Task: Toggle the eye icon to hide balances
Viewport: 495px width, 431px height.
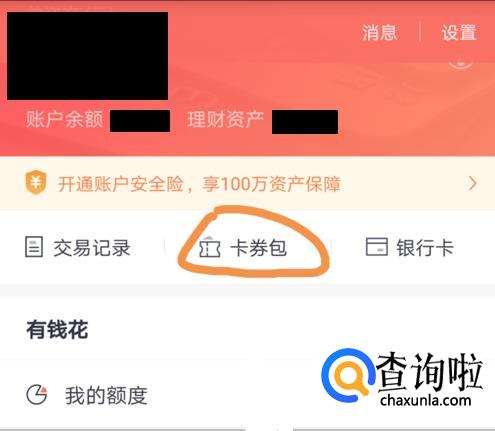Action: [460, 64]
